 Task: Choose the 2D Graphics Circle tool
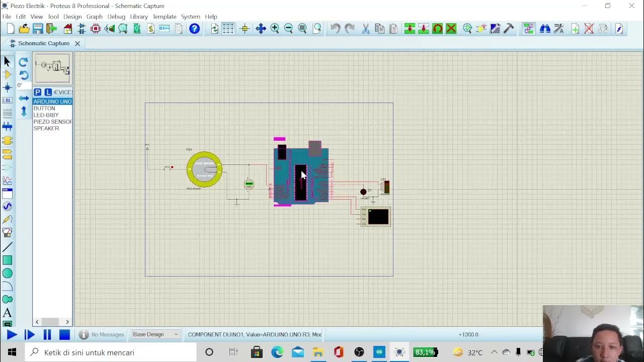[x=7, y=274]
